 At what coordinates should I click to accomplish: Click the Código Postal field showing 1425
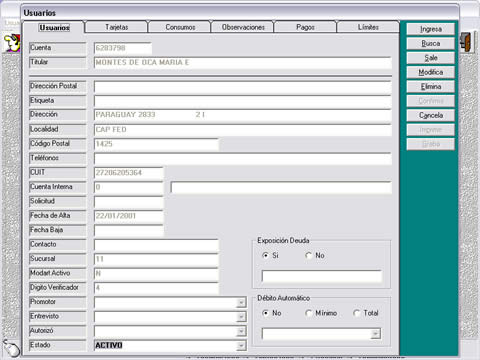click(156, 144)
